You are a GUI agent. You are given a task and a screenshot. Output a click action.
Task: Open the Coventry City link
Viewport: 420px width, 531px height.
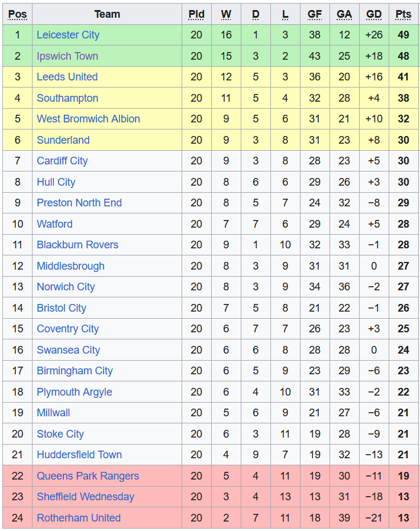pos(67,329)
